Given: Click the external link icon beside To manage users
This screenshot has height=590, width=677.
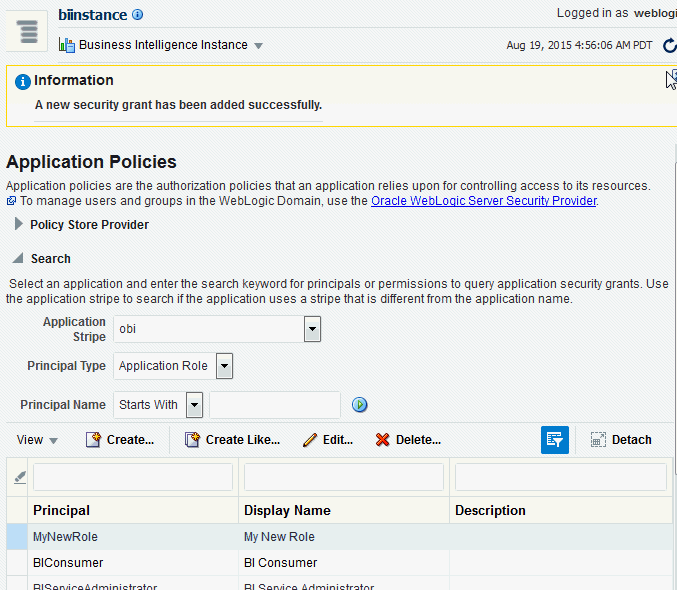Looking at the screenshot, I should click(x=11, y=201).
